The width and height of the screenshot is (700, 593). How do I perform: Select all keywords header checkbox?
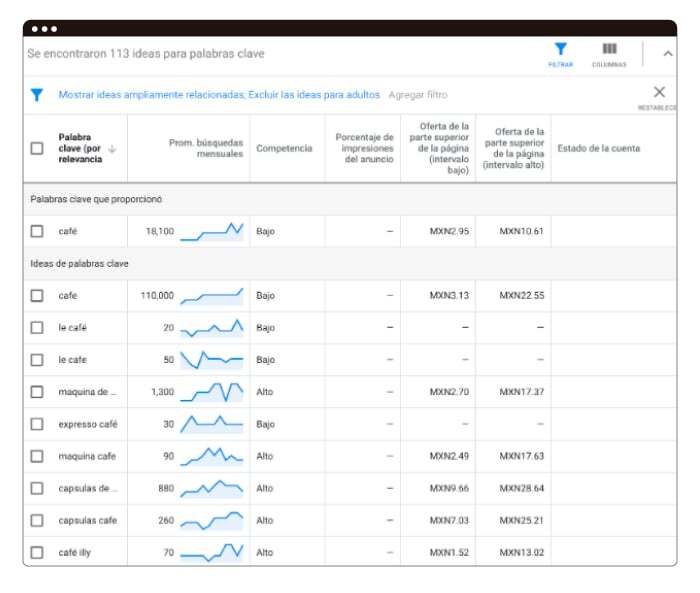pyautogui.click(x=37, y=148)
